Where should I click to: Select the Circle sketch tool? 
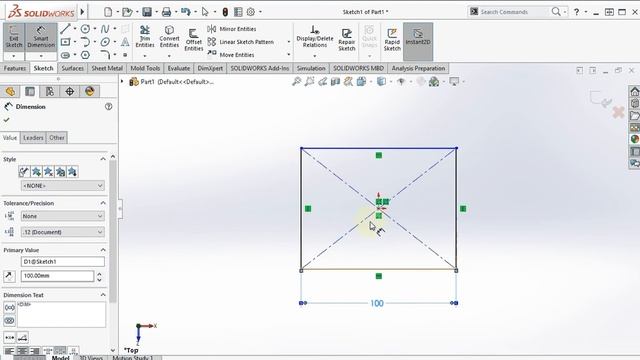click(x=85, y=29)
